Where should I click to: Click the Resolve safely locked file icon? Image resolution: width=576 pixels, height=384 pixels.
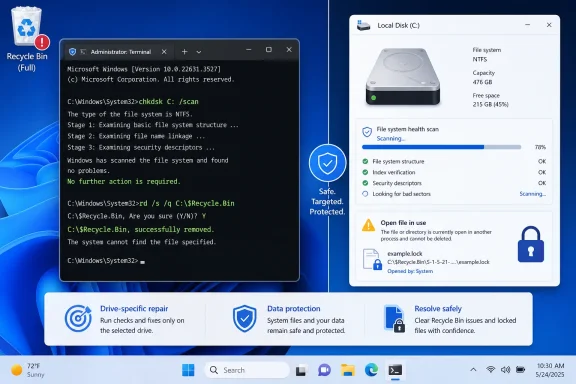[x=395, y=319]
